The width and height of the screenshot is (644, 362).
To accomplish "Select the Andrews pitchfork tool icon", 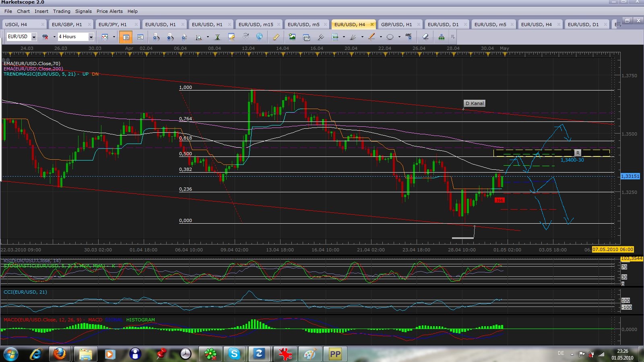I will point(321,37).
